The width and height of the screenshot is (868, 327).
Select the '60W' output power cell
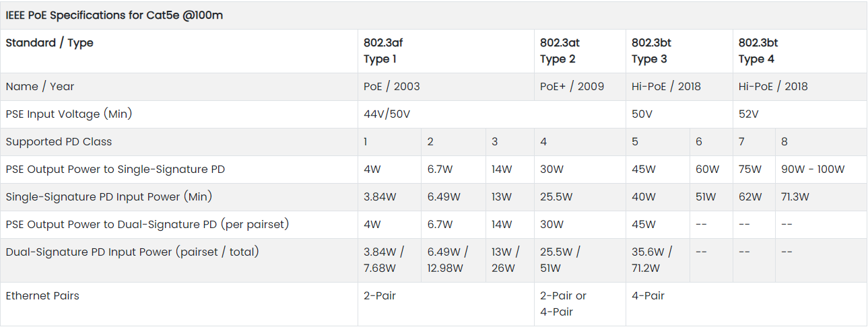(708, 170)
